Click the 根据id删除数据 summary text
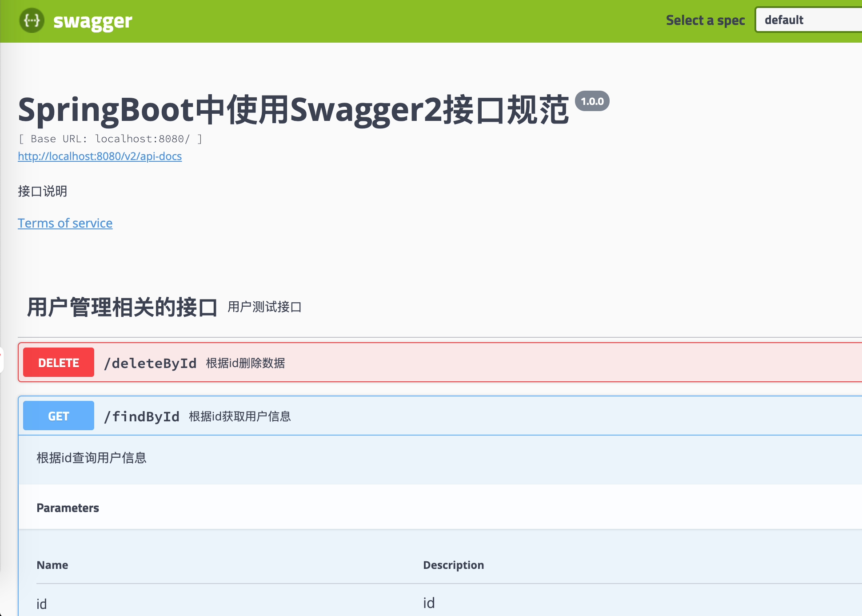Viewport: 862px width, 616px height. (x=245, y=363)
